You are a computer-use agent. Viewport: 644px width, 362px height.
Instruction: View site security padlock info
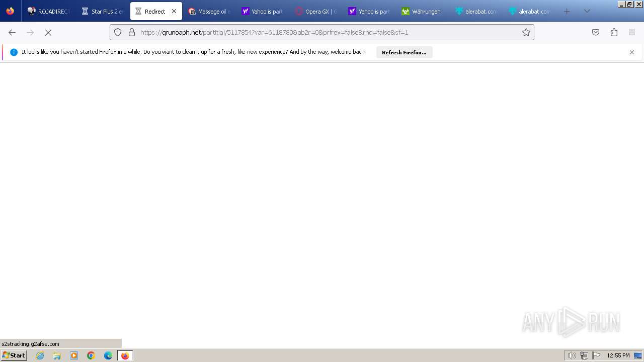pyautogui.click(x=132, y=32)
